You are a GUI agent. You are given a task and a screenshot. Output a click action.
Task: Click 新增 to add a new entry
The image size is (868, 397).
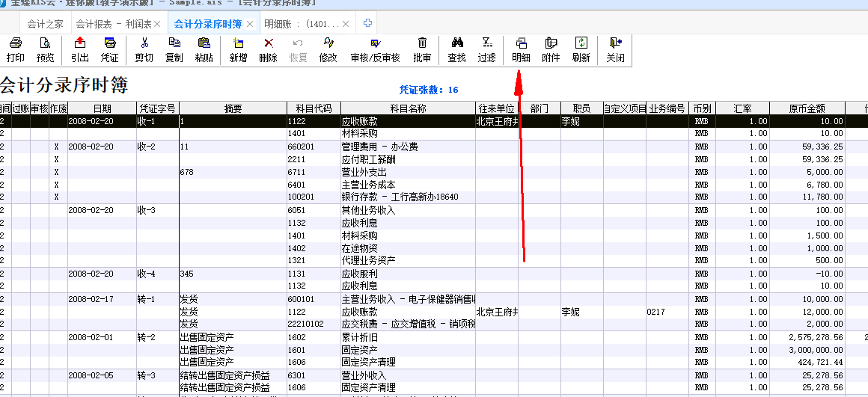238,49
